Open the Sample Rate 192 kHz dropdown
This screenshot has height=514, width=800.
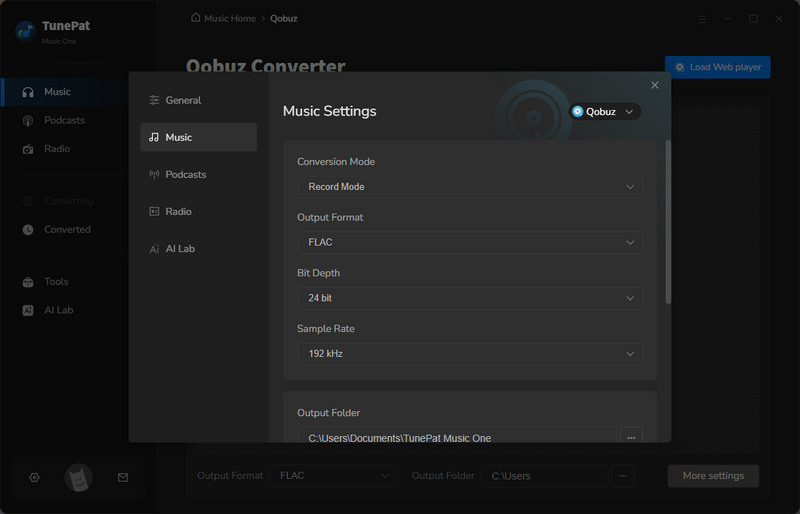469,354
